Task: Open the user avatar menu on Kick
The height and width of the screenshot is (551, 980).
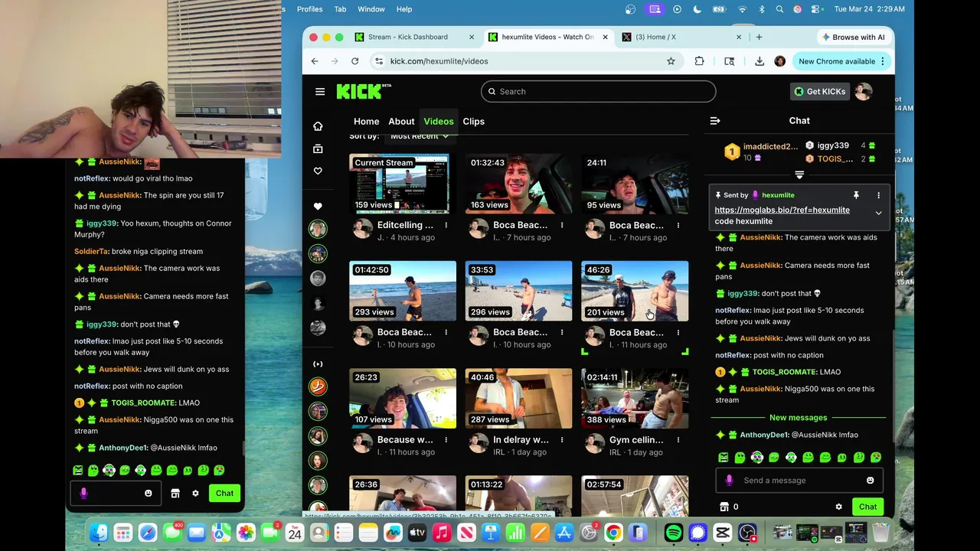Action: [864, 92]
